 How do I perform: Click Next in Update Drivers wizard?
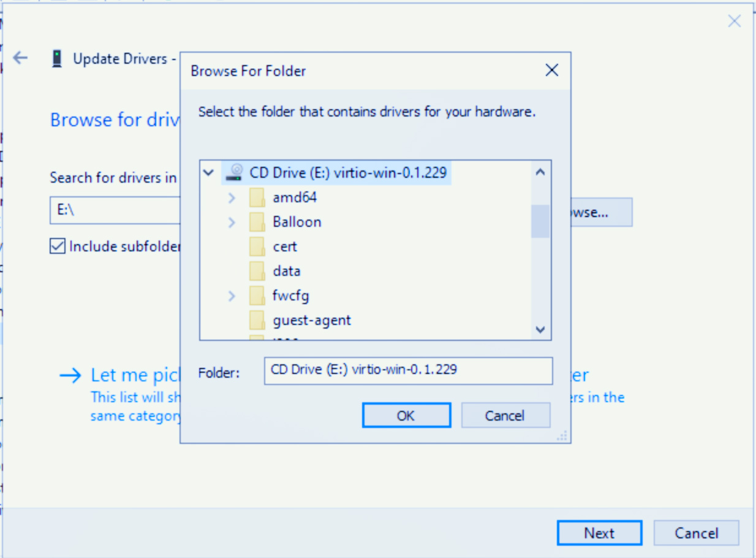tap(599, 533)
